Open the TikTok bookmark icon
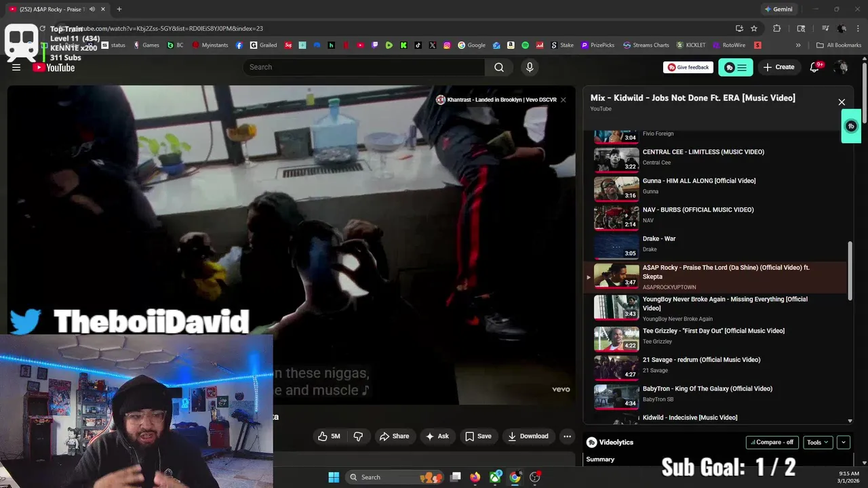 pyautogui.click(x=418, y=45)
